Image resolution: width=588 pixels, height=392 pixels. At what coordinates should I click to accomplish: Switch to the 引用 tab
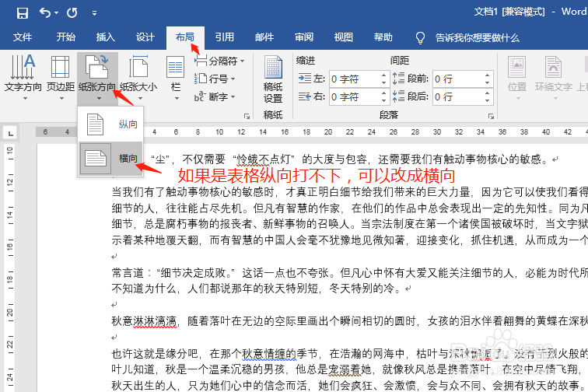(x=225, y=37)
